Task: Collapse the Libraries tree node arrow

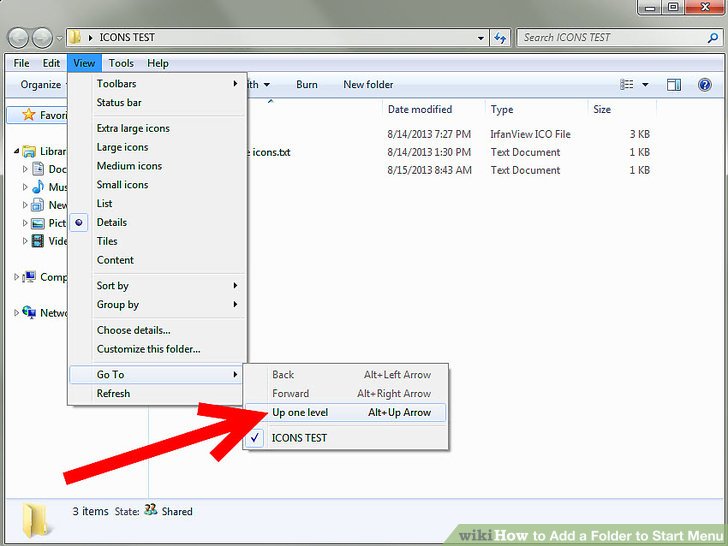Action: click(x=17, y=151)
